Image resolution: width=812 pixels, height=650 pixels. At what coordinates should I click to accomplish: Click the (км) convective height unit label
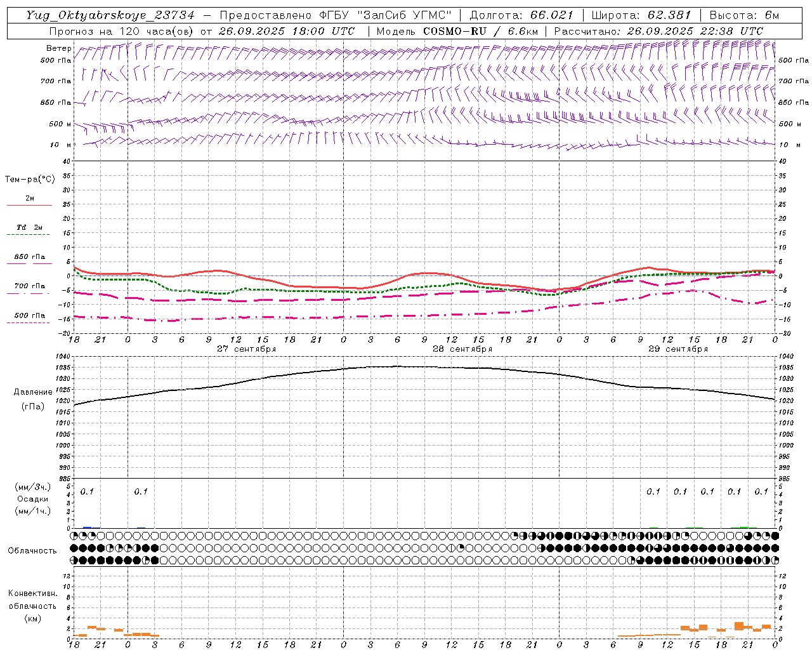[x=33, y=618]
